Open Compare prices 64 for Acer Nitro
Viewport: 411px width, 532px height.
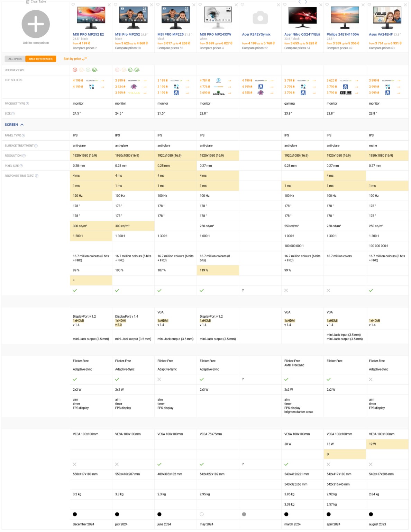pos(297,48)
